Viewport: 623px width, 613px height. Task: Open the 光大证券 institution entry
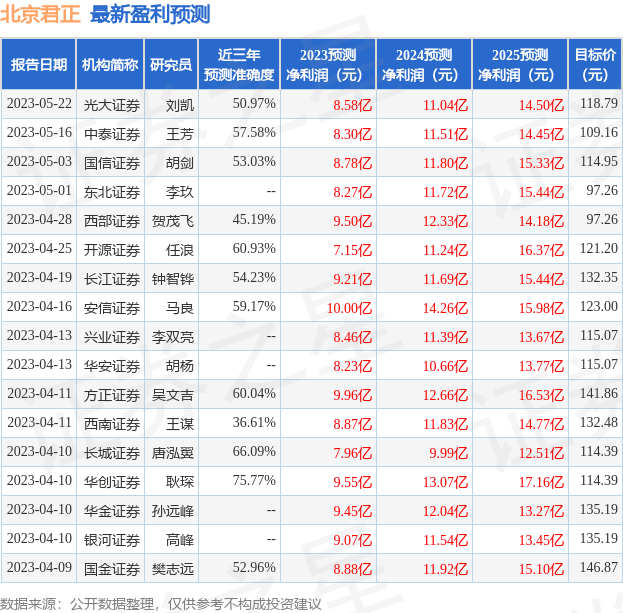(112, 104)
